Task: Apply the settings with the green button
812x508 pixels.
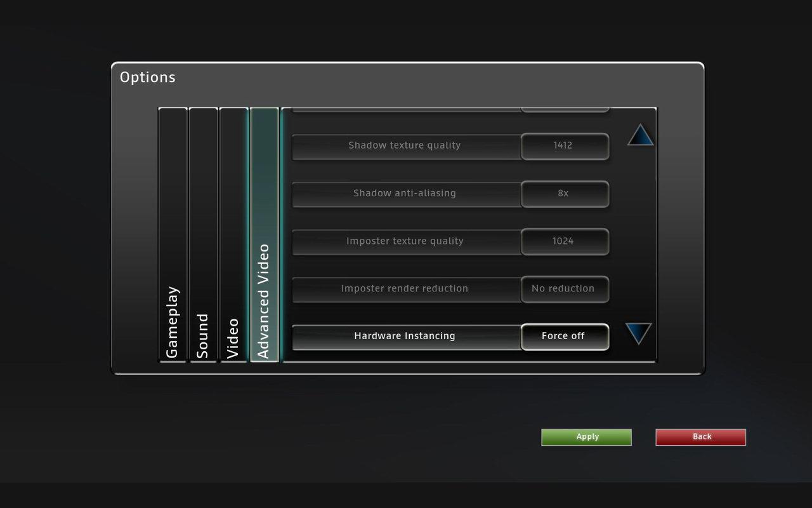Action: point(586,437)
